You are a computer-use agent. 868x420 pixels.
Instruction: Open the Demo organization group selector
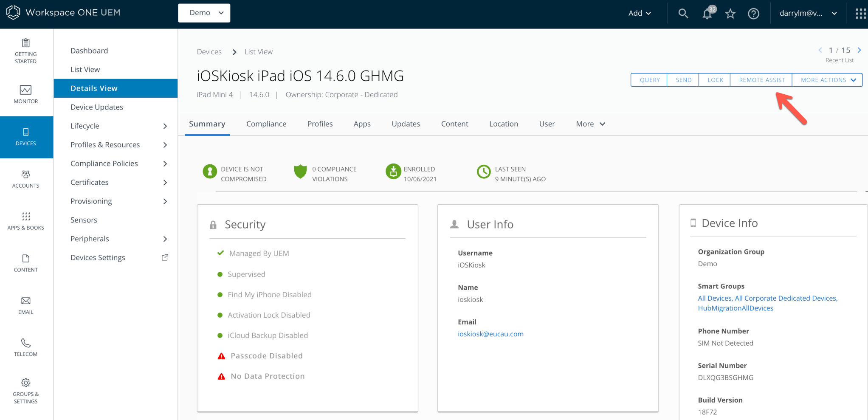pos(204,13)
